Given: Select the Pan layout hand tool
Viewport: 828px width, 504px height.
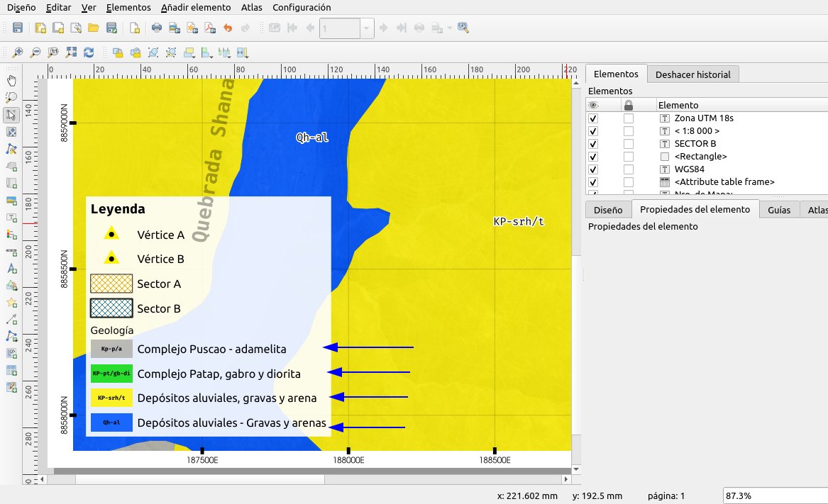Looking at the screenshot, I should click(11, 81).
